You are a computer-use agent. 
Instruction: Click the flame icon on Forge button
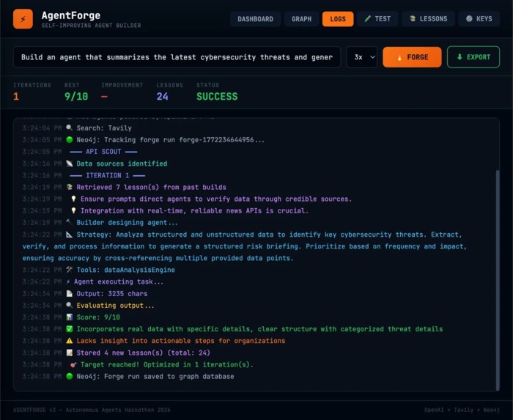(x=399, y=58)
